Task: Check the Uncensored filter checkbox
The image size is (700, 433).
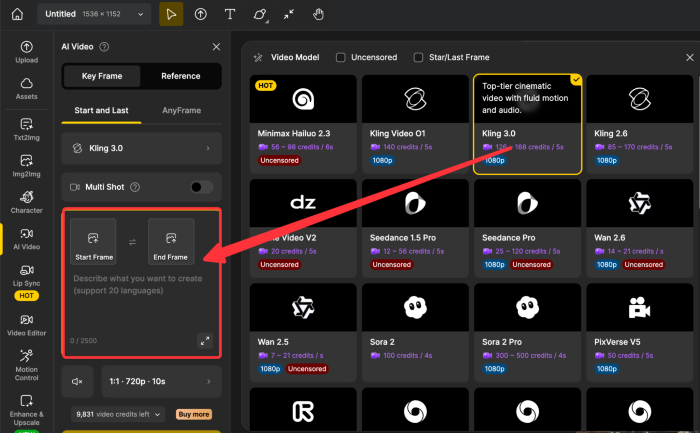Action: [341, 58]
